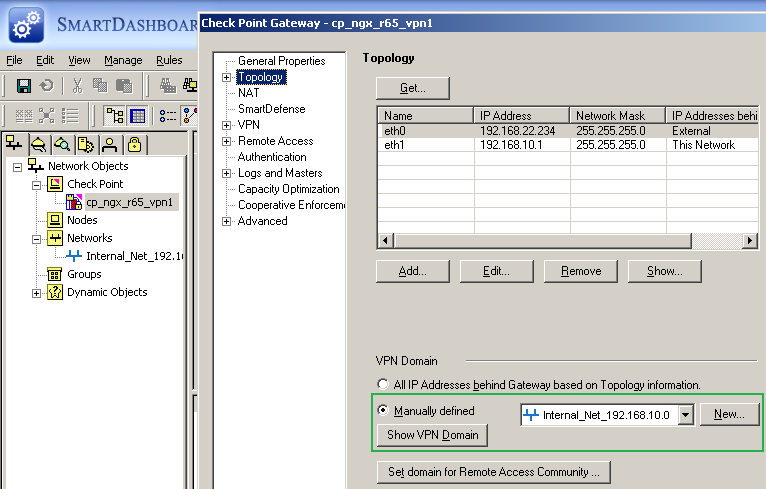Screen dimensions: 766x489
Task: Click Set domain for Remote Access Community
Action: [x=493, y=472]
